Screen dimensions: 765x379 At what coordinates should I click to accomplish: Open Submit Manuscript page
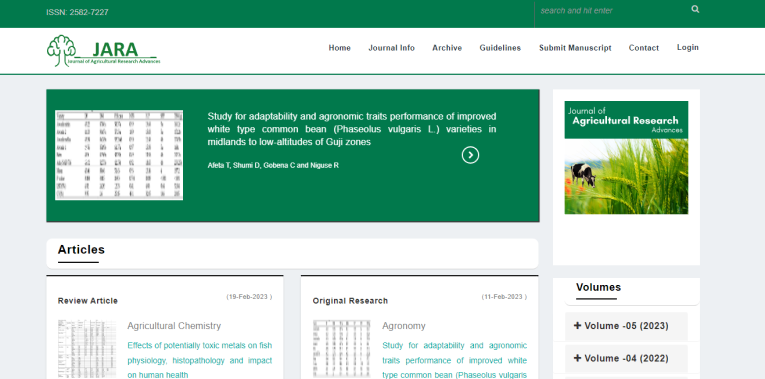(575, 48)
